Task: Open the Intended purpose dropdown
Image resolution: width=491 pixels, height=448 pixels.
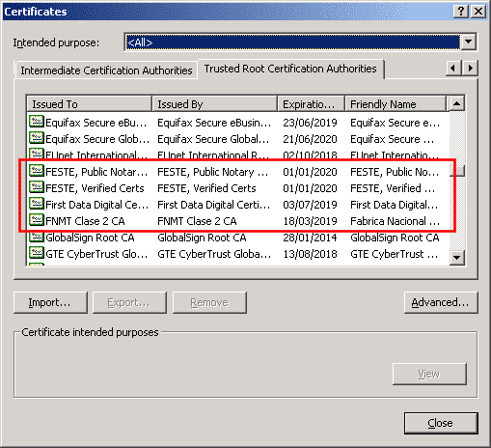Action: [x=300, y=42]
